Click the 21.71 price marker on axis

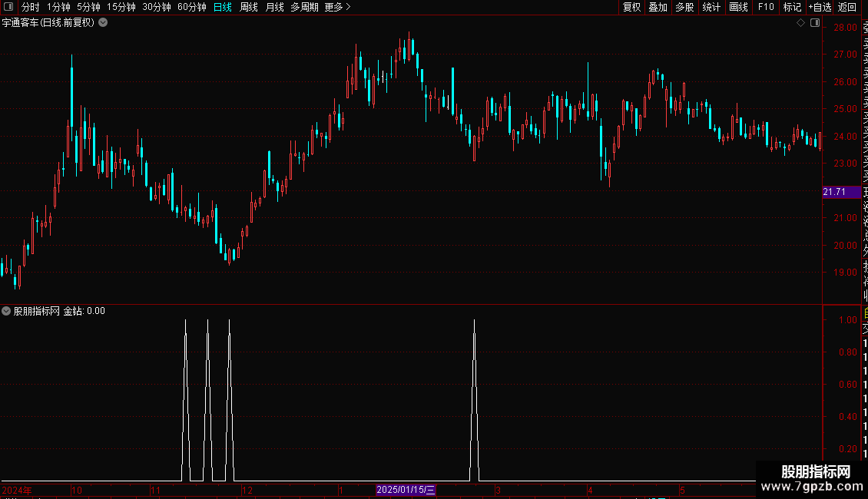[841, 192]
